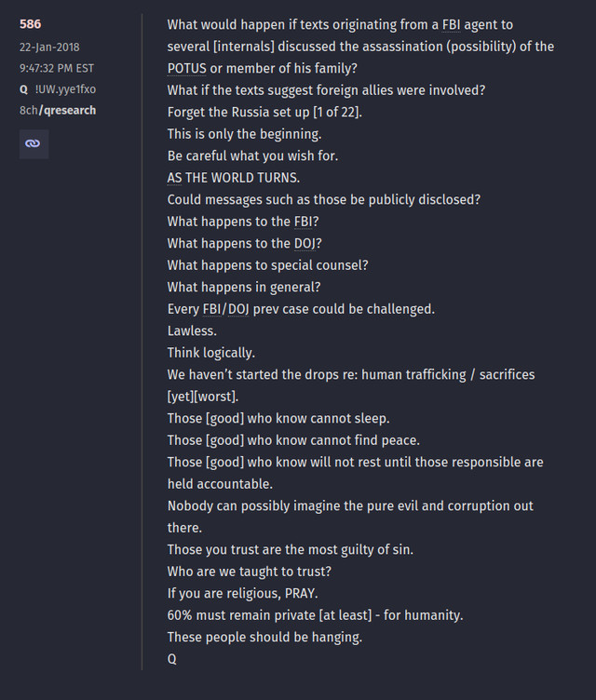Click the date 22-Jan-2018
Screen dimensions: 596x700
click(49, 47)
